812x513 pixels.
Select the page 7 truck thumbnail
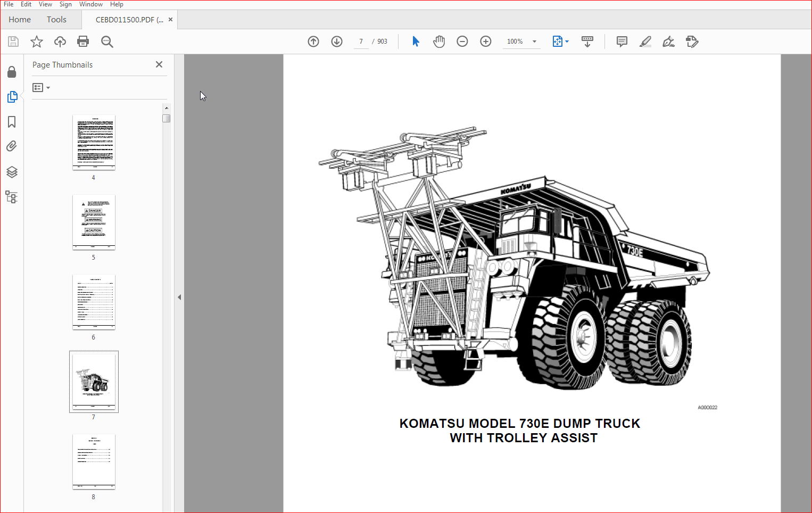[x=94, y=382]
